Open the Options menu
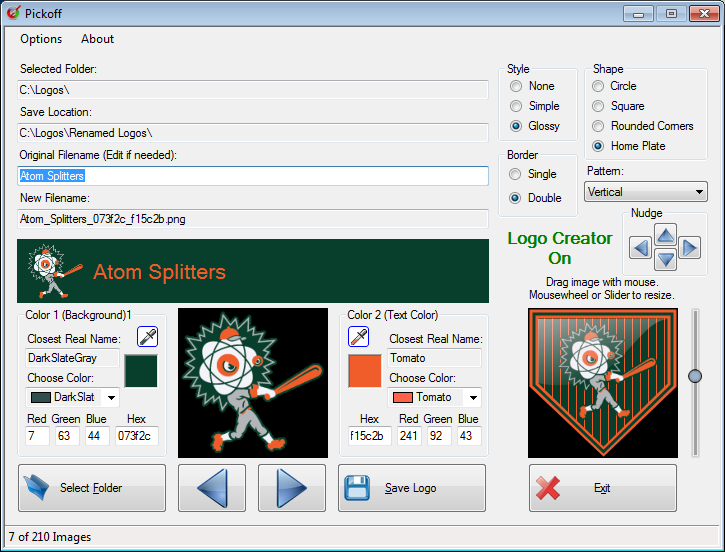Image resolution: width=725 pixels, height=552 pixels. [x=41, y=39]
